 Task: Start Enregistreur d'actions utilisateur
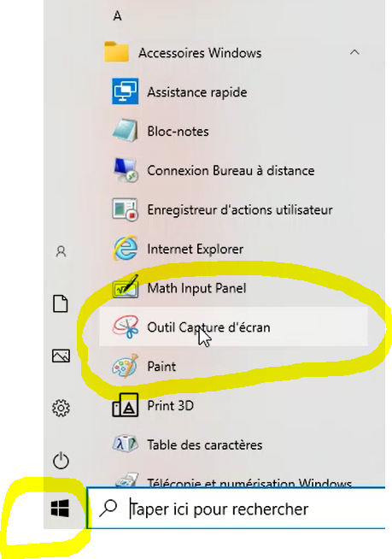[x=125, y=209]
